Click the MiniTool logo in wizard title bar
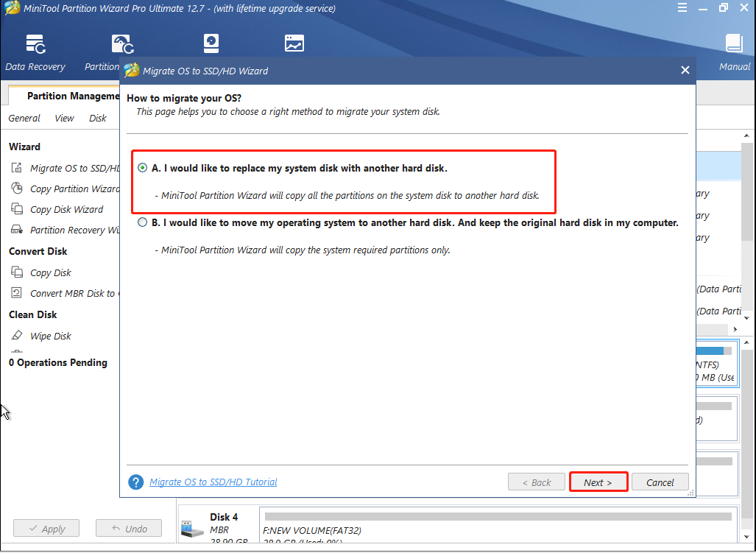The height and width of the screenshot is (553, 756). [132, 71]
